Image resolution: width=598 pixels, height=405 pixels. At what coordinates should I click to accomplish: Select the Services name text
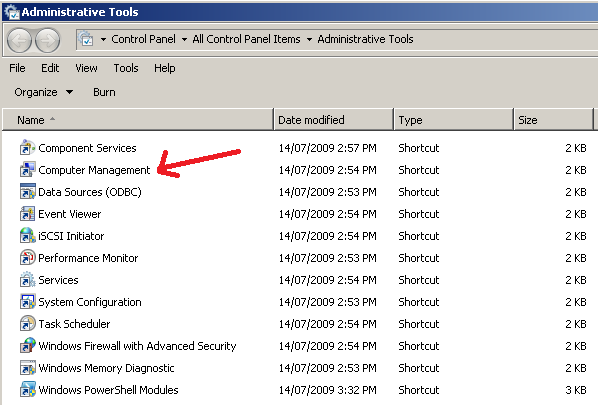click(x=58, y=280)
